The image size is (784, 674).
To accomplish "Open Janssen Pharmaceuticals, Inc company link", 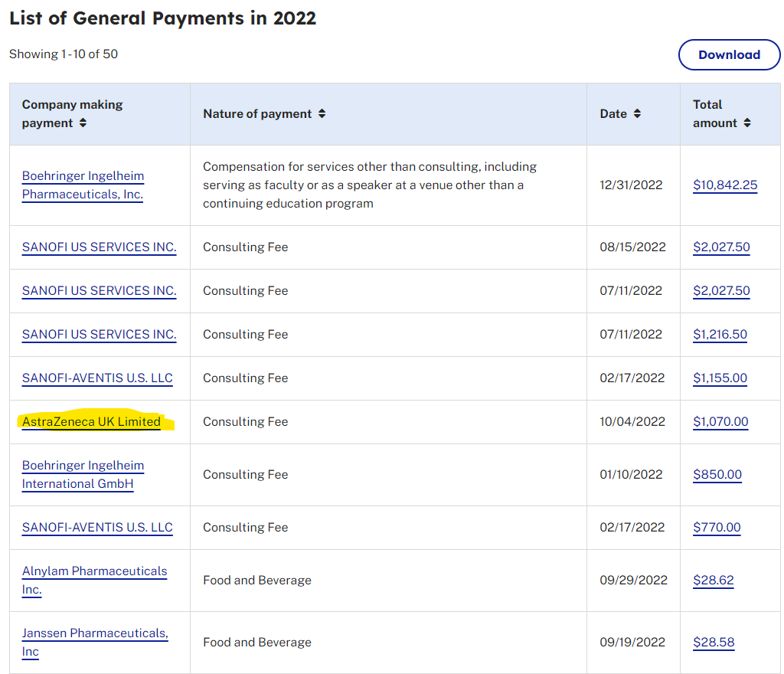I will point(94,633).
